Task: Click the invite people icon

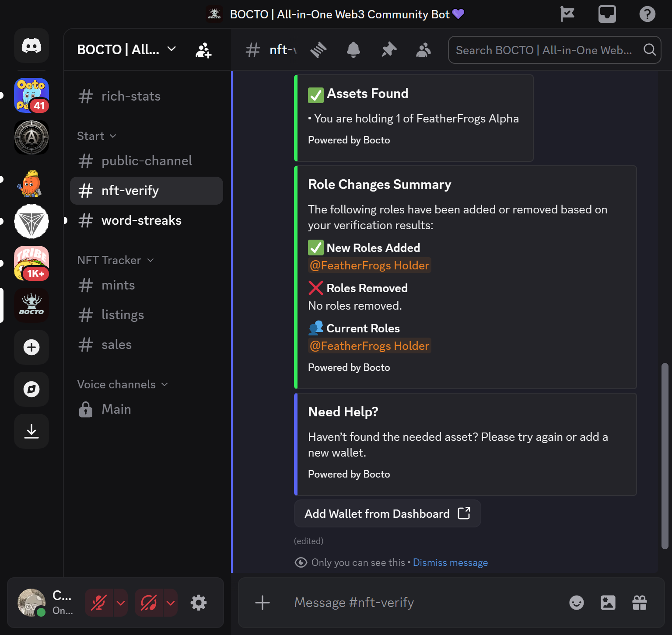Action: (203, 50)
